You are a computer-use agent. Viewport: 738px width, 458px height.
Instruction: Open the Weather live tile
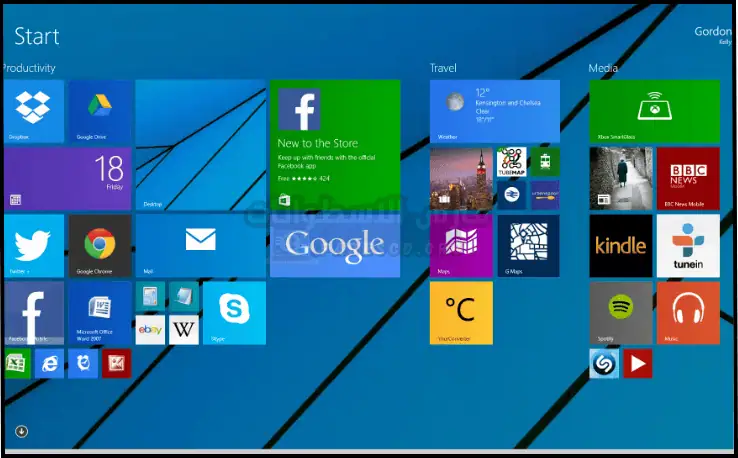pyautogui.click(x=494, y=111)
